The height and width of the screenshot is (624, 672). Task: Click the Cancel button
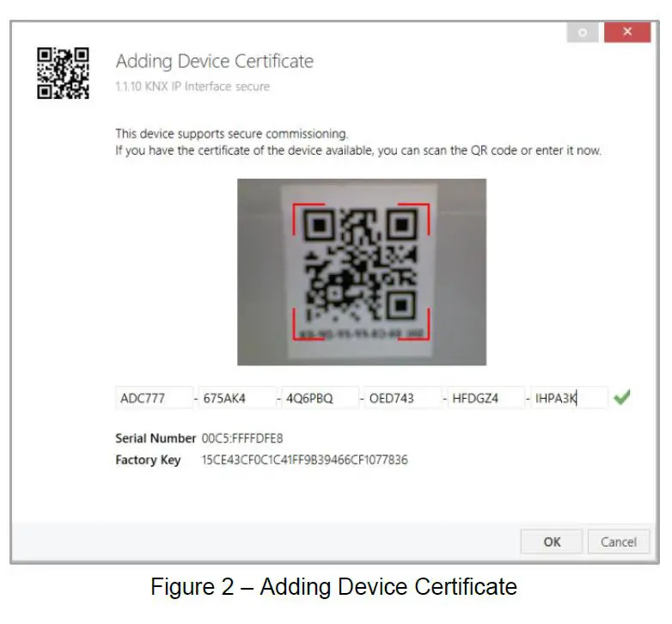click(619, 541)
